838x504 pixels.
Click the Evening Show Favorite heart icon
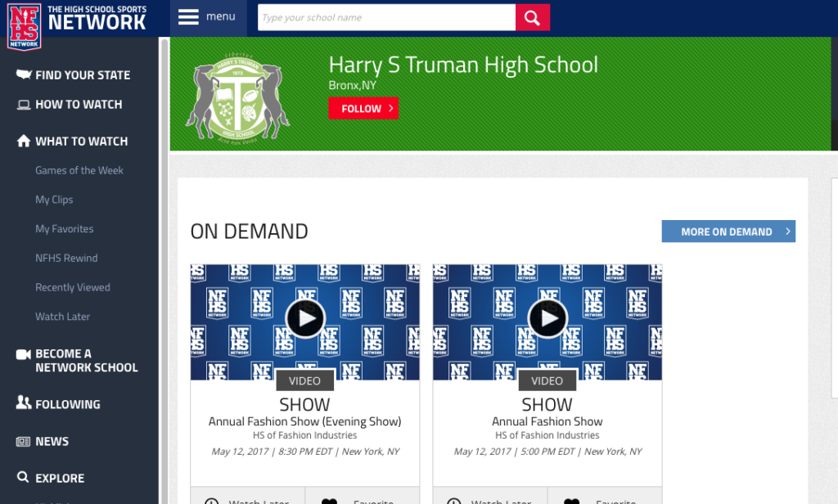329,502
